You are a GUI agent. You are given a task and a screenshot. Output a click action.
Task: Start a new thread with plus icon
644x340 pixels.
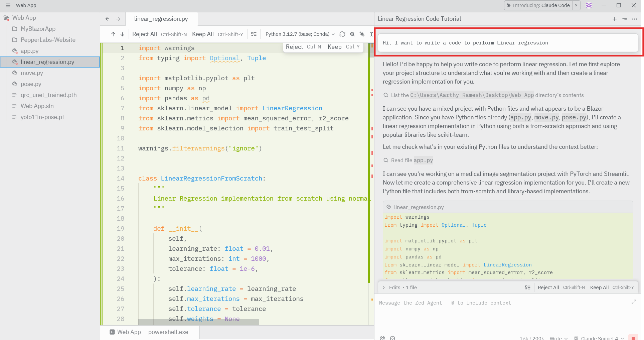614,19
